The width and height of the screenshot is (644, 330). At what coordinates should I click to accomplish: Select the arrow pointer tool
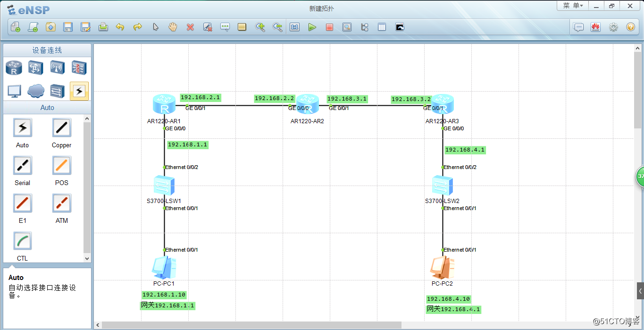(155, 27)
